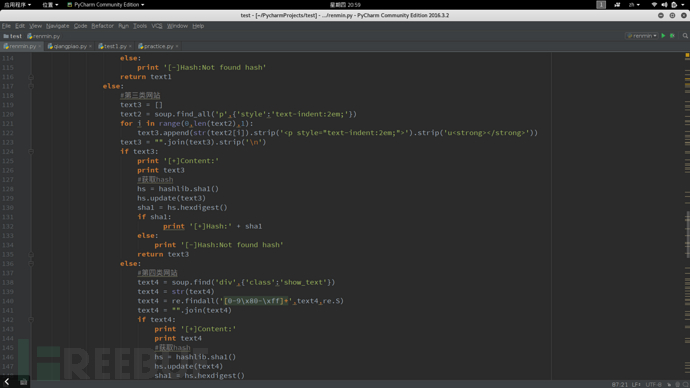The width and height of the screenshot is (690, 388).
Task: Open the LF line separator selector
Action: point(636,384)
